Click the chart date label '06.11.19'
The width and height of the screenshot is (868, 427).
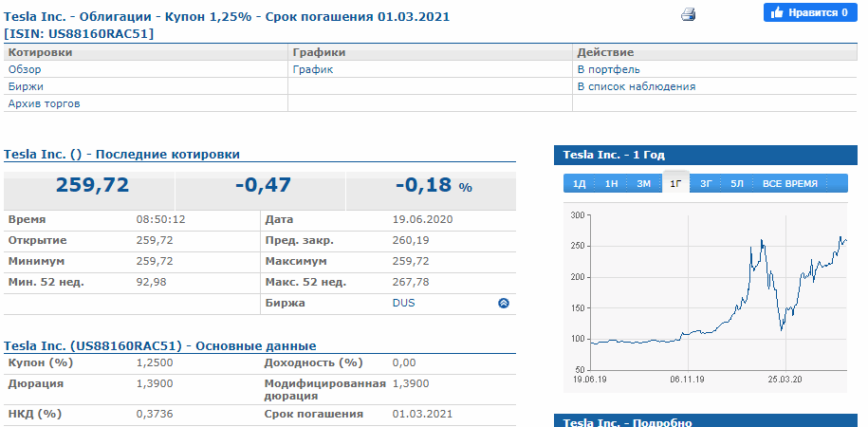coord(687,381)
